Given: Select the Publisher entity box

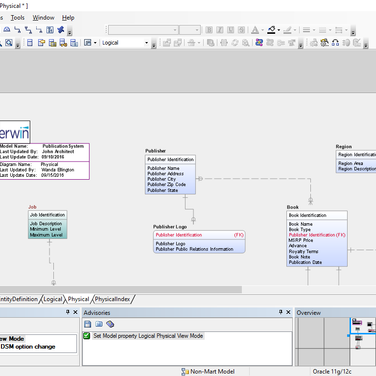Looking at the screenshot, I should click(170, 174).
